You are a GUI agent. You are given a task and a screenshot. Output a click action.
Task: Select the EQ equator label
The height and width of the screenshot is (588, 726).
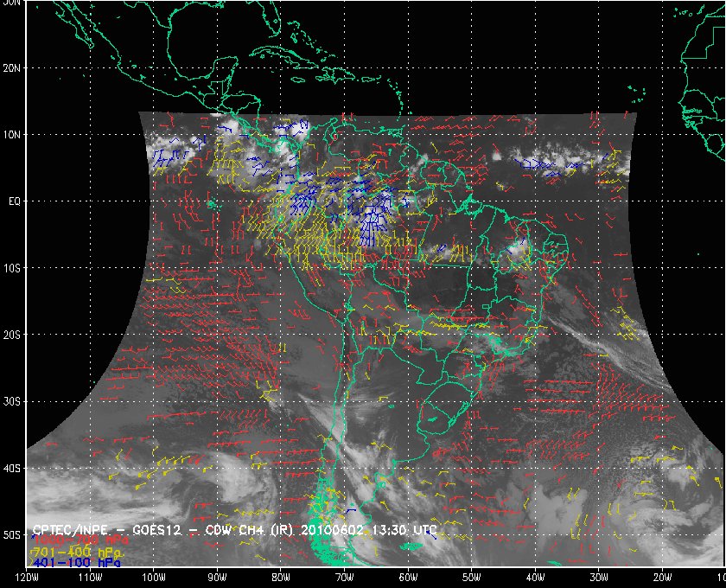point(15,201)
